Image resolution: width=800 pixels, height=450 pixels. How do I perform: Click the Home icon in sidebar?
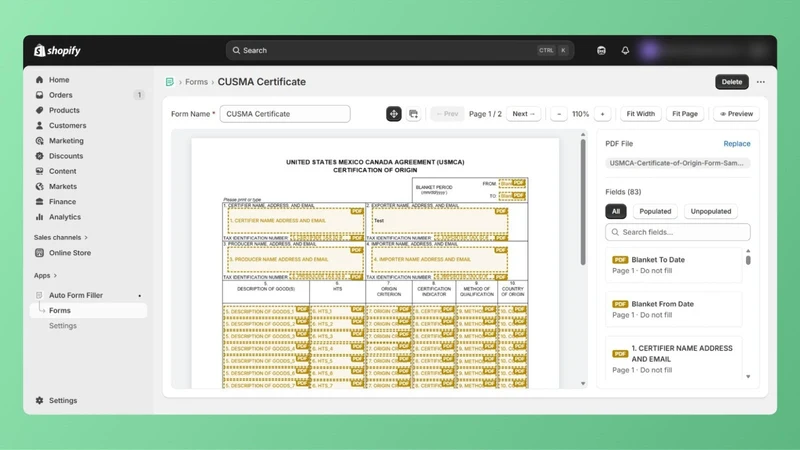tap(39, 80)
